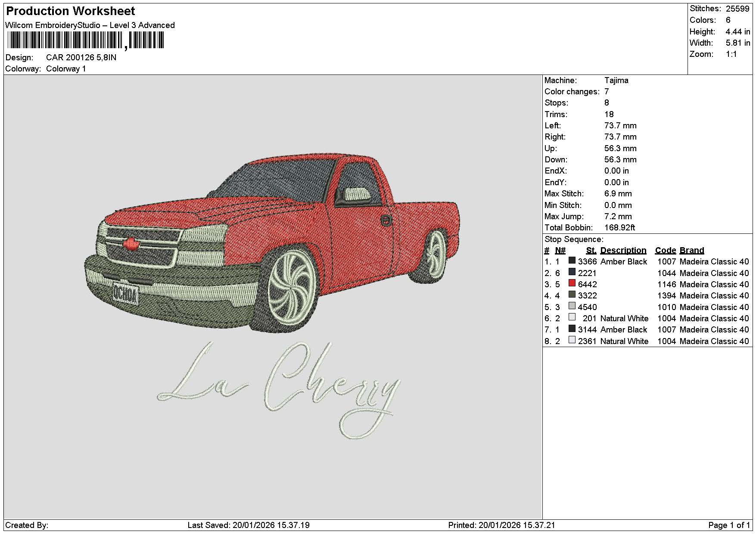Click stitch count "3366" in stop row 1
This screenshot has width=756, height=534.
pyautogui.click(x=588, y=262)
